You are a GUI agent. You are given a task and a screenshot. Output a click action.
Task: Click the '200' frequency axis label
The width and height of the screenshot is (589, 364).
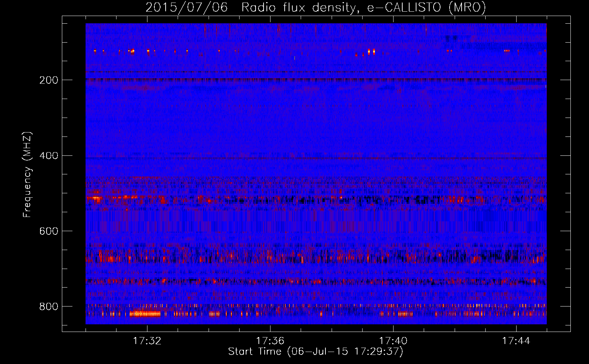click(48, 80)
